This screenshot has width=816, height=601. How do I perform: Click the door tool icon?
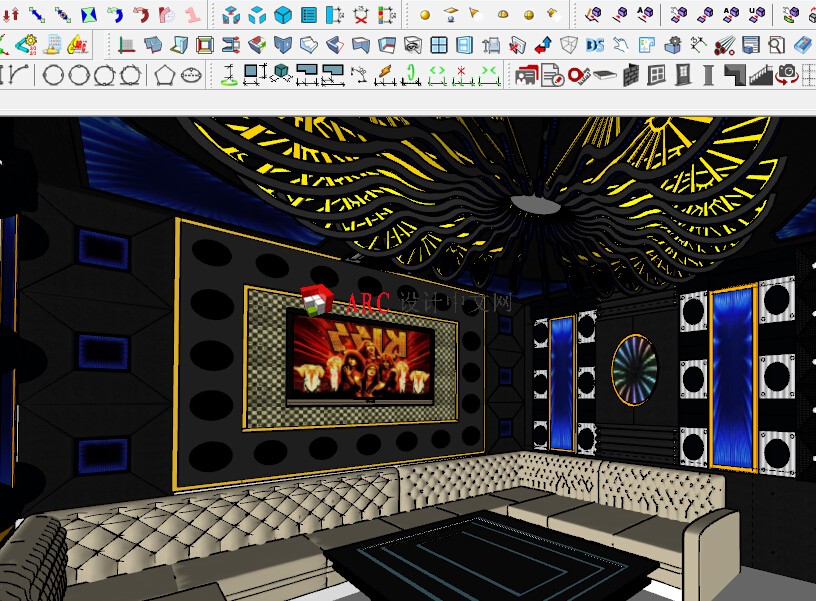(683, 74)
